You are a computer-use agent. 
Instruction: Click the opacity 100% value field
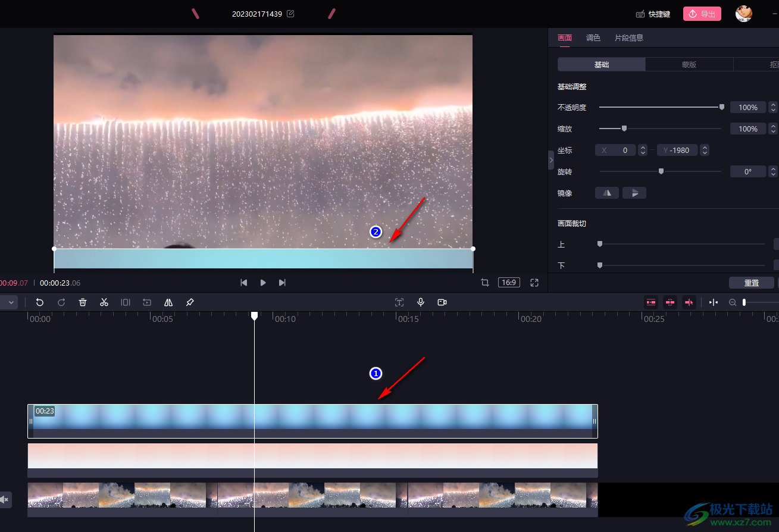click(748, 107)
